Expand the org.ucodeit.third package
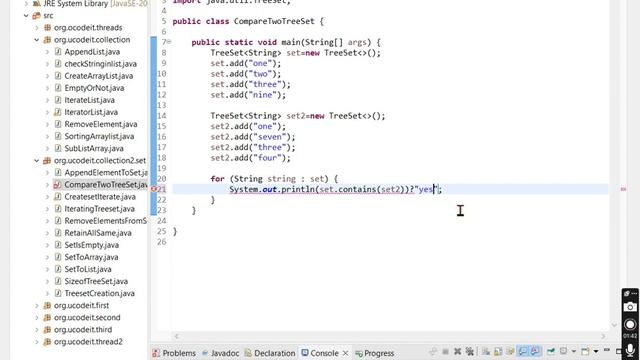Image resolution: width=640 pixels, height=360 pixels. pos(37,330)
